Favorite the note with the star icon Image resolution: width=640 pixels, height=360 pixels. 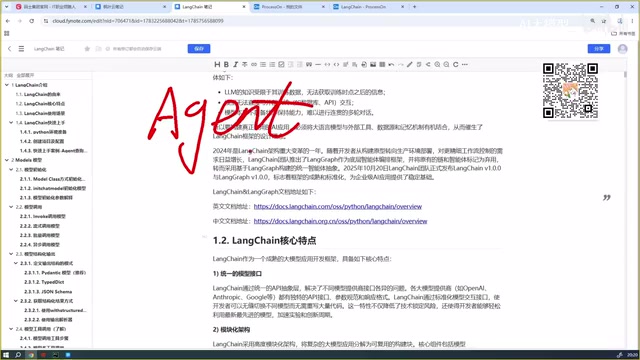tap(87, 49)
